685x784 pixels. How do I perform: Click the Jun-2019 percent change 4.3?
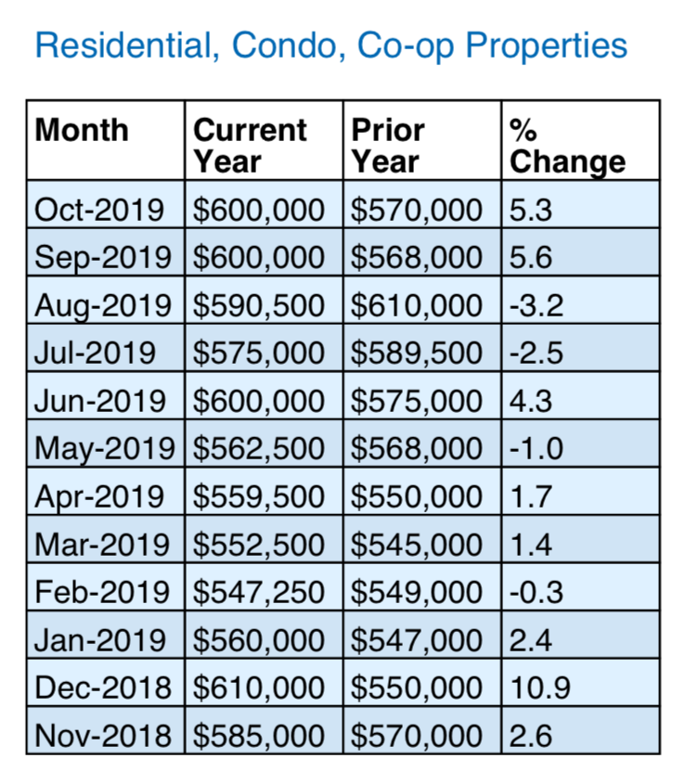point(532,401)
